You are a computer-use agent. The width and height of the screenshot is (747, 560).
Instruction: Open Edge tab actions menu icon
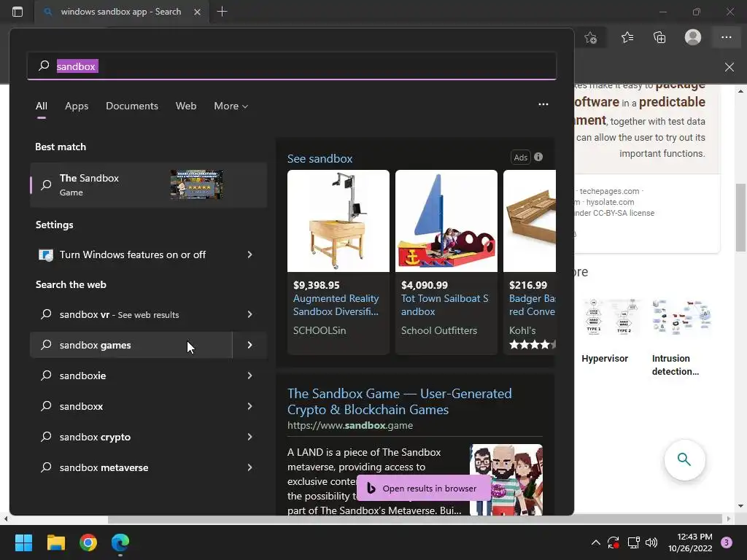tap(18, 12)
